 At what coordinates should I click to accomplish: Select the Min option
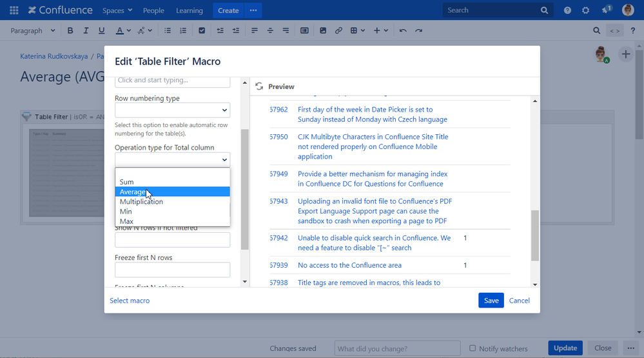[x=173, y=212]
